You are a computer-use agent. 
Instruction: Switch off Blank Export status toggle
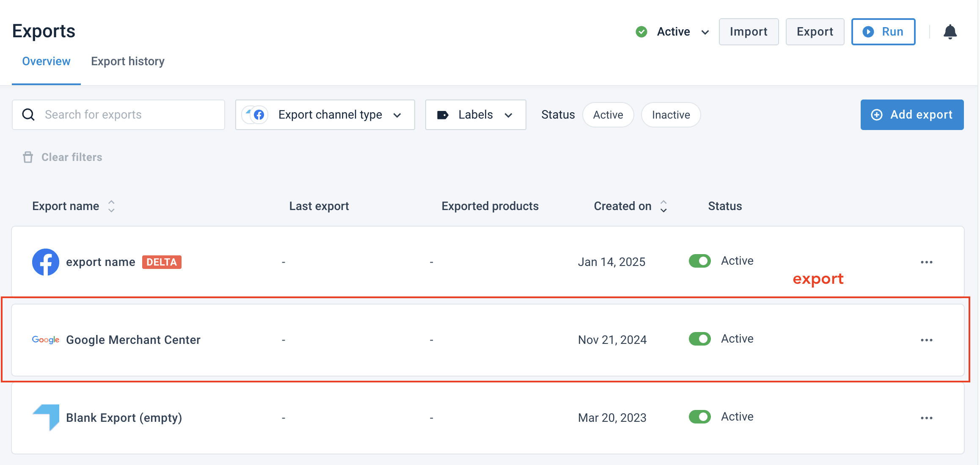tap(699, 417)
